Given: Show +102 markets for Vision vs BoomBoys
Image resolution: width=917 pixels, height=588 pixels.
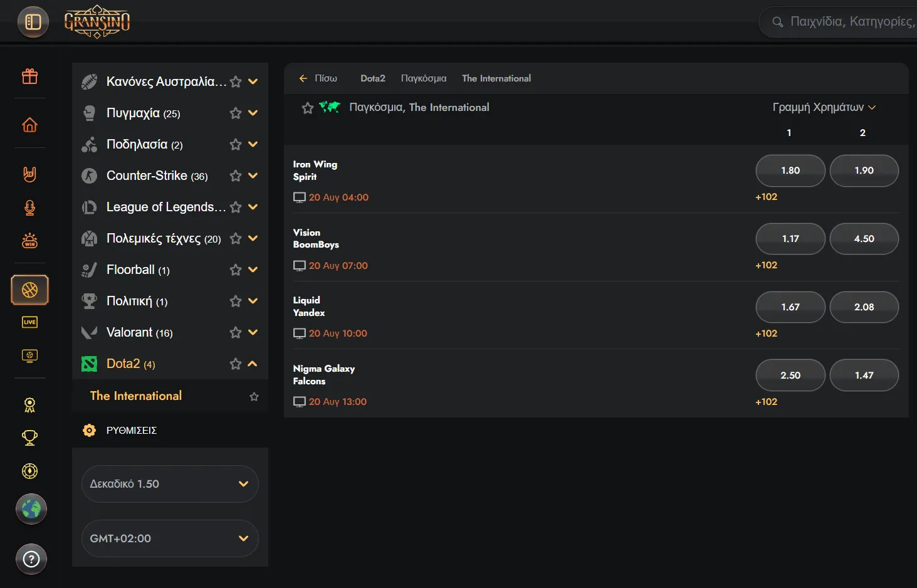Looking at the screenshot, I should click(767, 265).
